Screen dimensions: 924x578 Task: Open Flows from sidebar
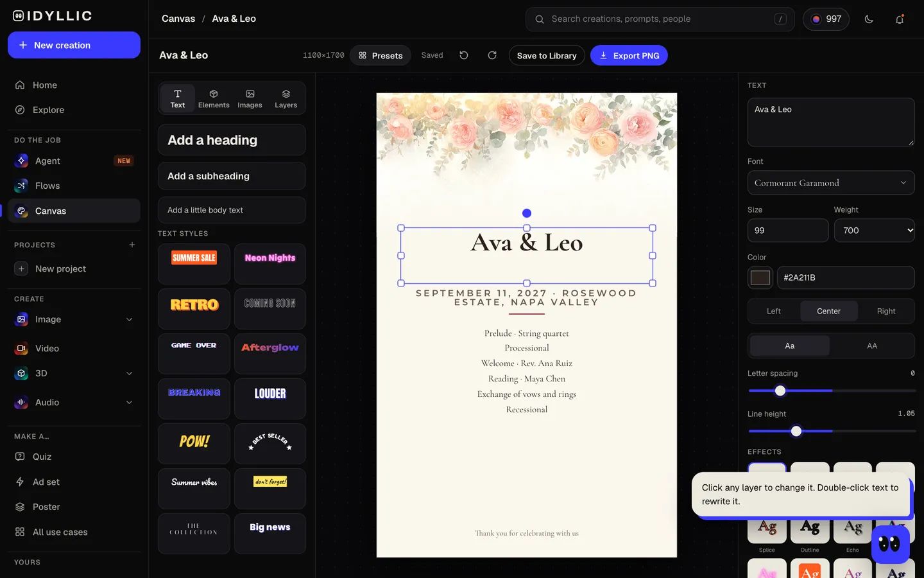[x=74, y=186]
